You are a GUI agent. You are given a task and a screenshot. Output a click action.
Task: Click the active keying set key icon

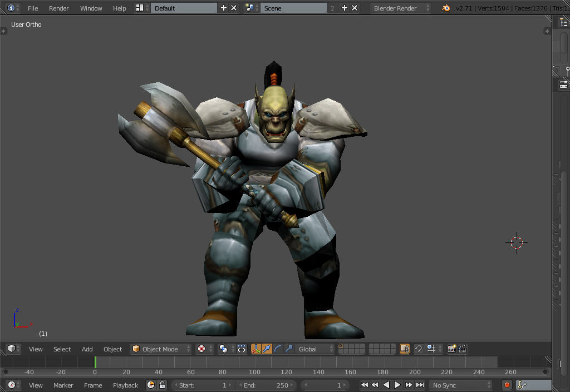(522, 385)
